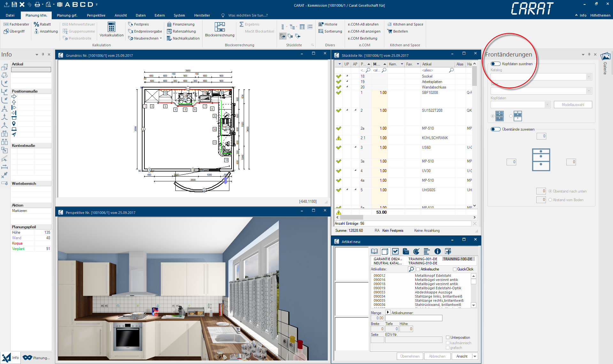Click the info icon in Artikel neu toolbar
This screenshot has width=613, height=364.
tap(437, 252)
